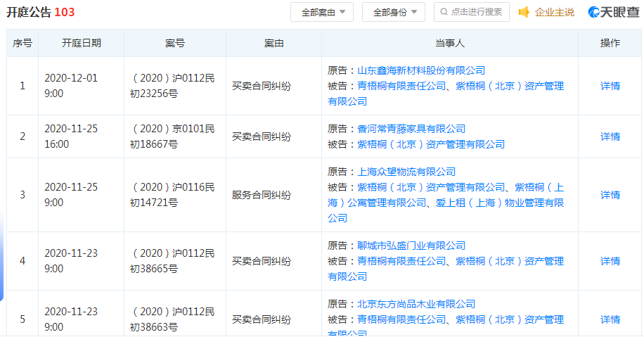
Task: Click the 操作 column header
Action: coord(610,43)
